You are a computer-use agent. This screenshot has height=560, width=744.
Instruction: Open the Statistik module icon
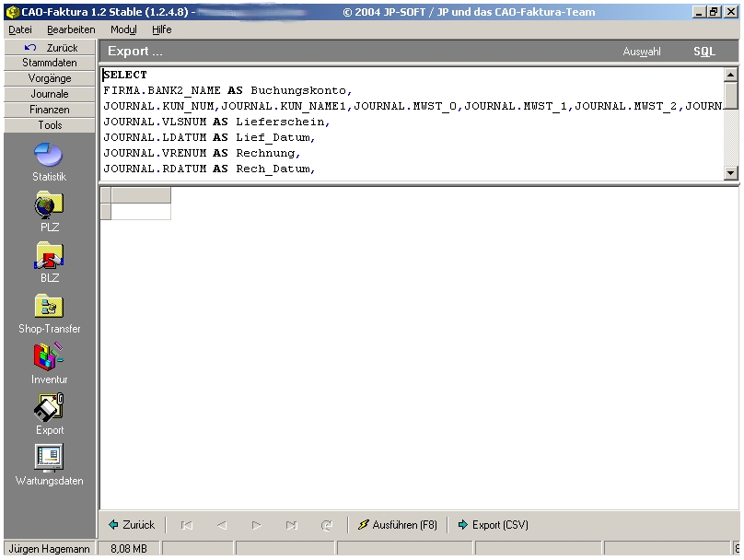coord(49,155)
